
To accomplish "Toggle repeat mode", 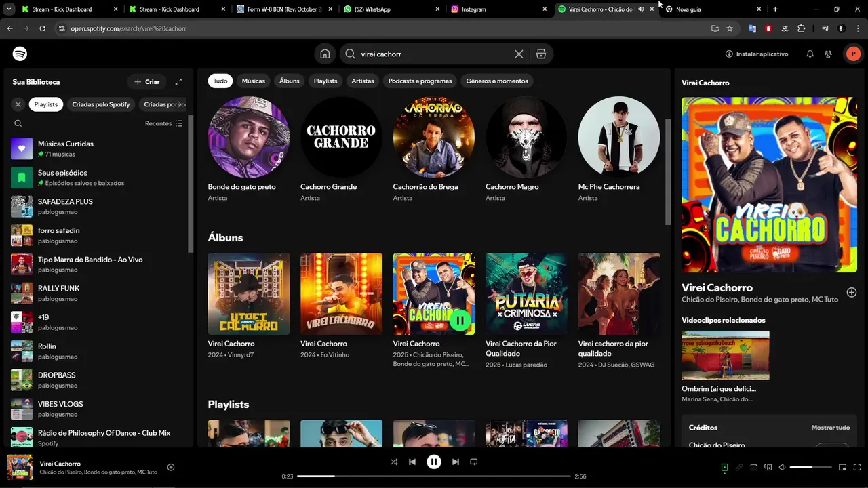I will coord(474,462).
